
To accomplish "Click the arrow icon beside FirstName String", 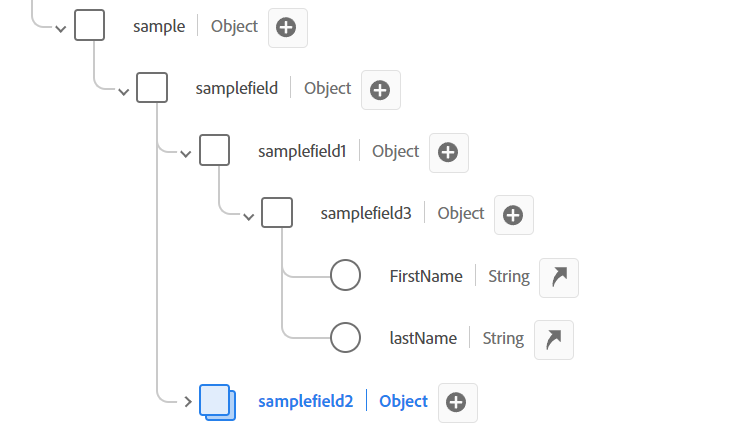I will click(x=559, y=278).
